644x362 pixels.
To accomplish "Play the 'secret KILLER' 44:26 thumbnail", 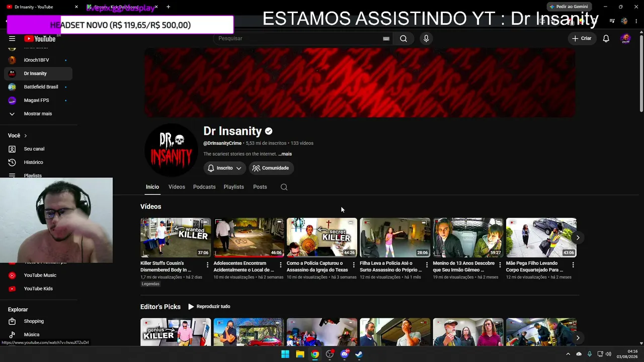I will pyautogui.click(x=322, y=237).
